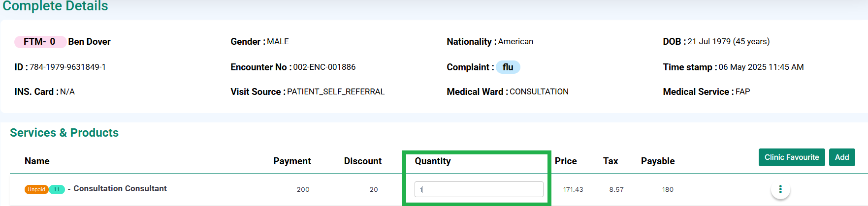The image size is (868, 206).
Task: Click the orange Unpaid status badge
Action: tap(36, 189)
